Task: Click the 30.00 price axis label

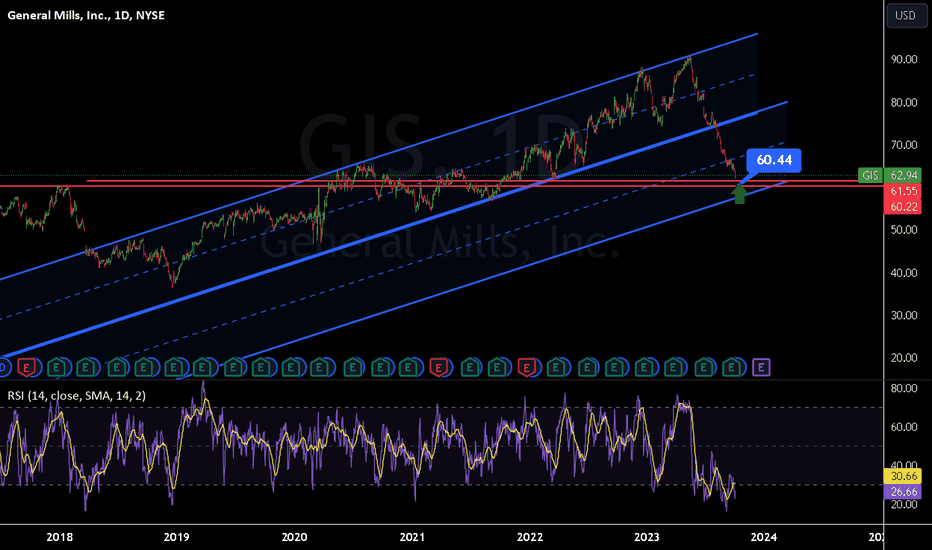Action: (x=903, y=315)
